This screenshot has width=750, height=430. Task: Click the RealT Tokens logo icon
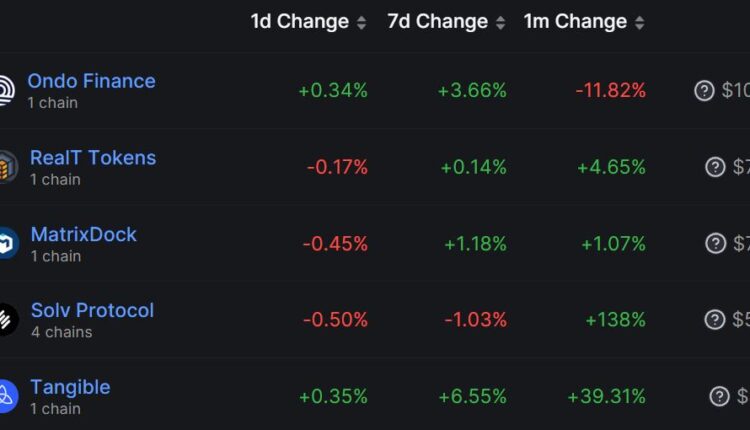click(x=6, y=167)
